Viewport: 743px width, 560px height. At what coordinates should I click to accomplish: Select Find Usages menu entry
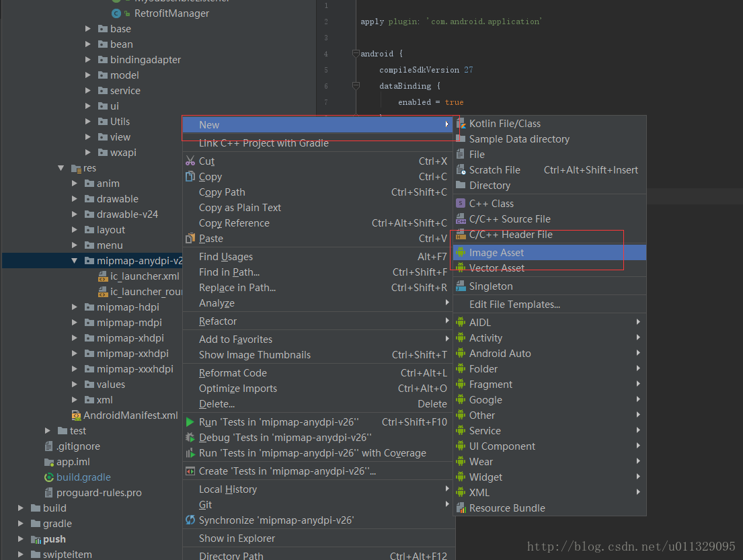pyautogui.click(x=317, y=257)
